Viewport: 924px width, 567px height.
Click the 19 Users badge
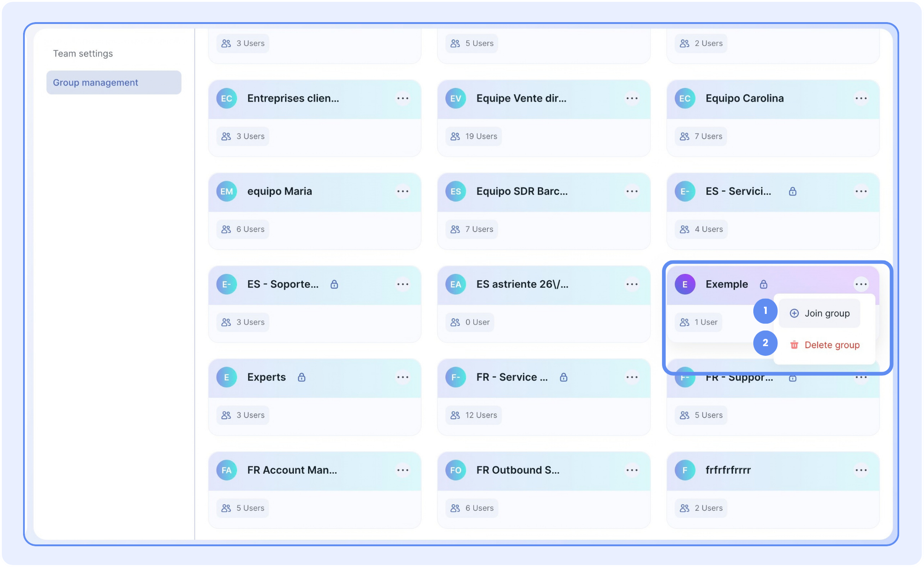tap(474, 136)
